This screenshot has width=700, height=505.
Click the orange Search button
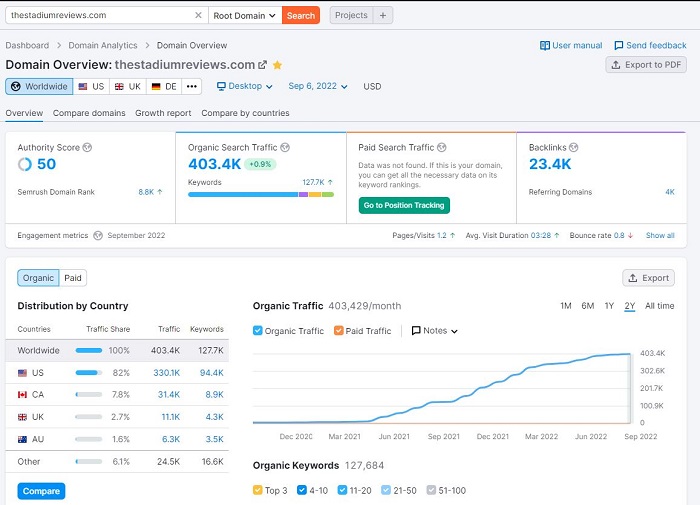coord(300,15)
